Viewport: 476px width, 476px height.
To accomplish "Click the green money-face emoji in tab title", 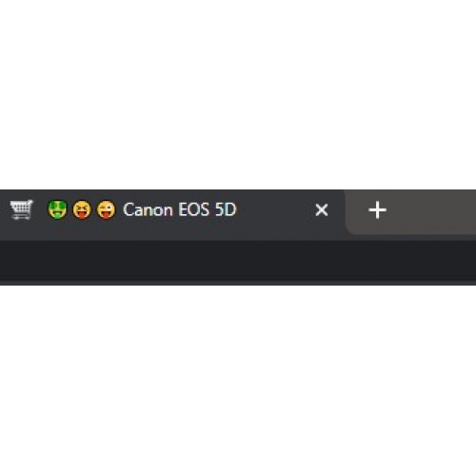I will (x=57, y=209).
